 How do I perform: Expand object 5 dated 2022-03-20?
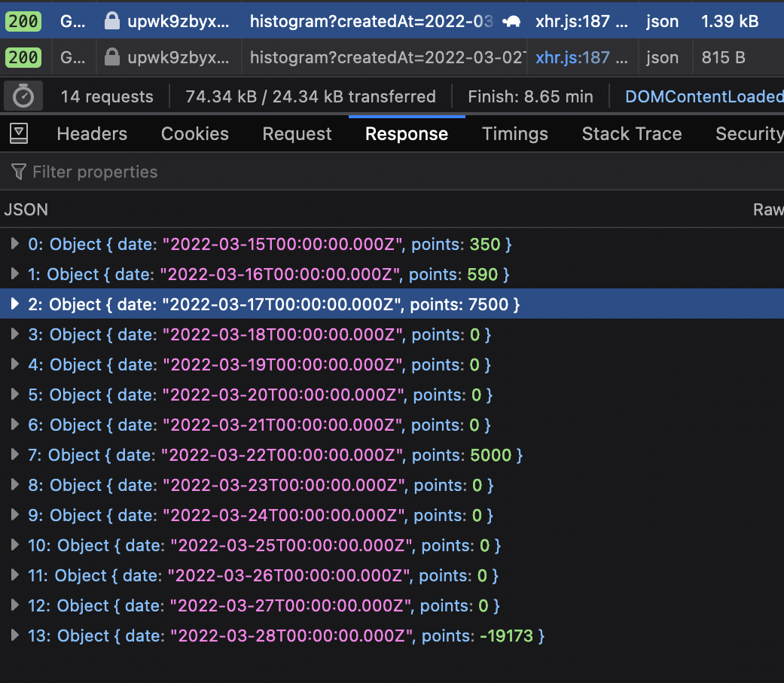[x=14, y=394]
